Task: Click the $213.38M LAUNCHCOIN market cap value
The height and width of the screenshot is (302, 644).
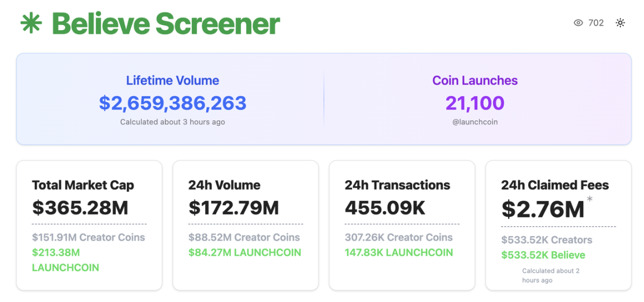Action: pos(66,259)
